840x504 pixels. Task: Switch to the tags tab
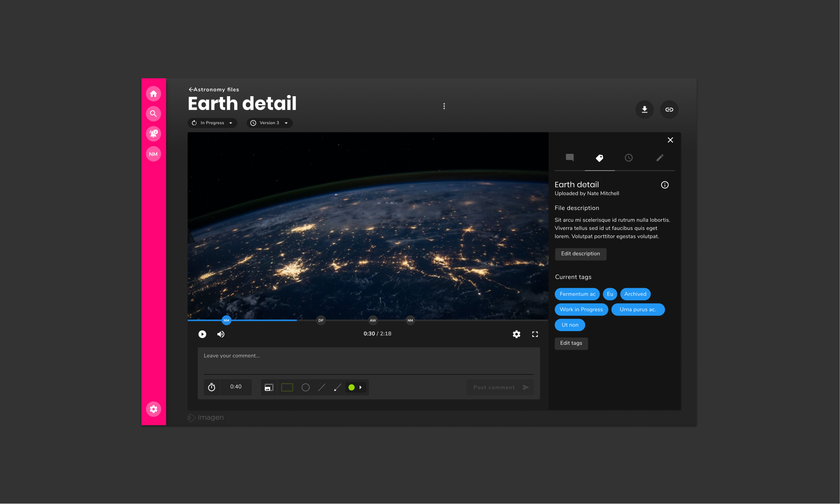coord(600,158)
